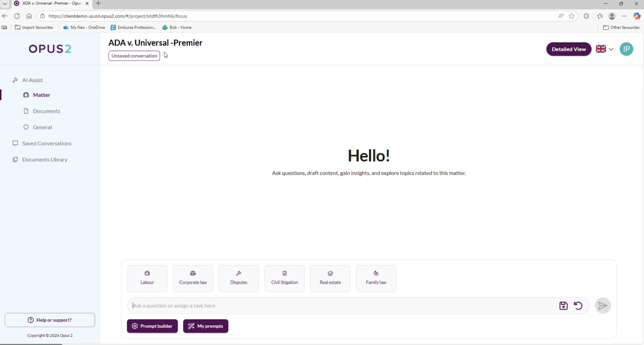Go to Saved Conversations
Viewport: 644px width, 345px height.
(x=47, y=143)
